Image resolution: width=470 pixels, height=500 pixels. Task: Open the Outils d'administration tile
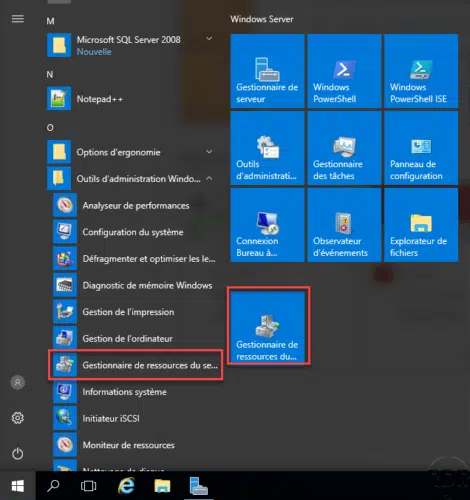pos(267,148)
